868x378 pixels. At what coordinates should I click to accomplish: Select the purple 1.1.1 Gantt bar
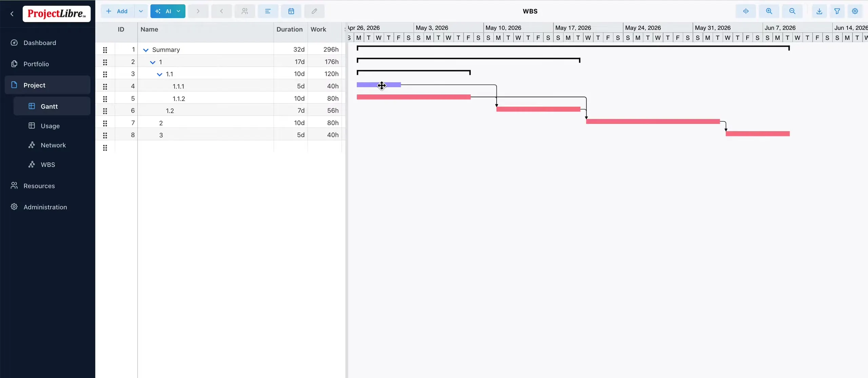point(379,85)
